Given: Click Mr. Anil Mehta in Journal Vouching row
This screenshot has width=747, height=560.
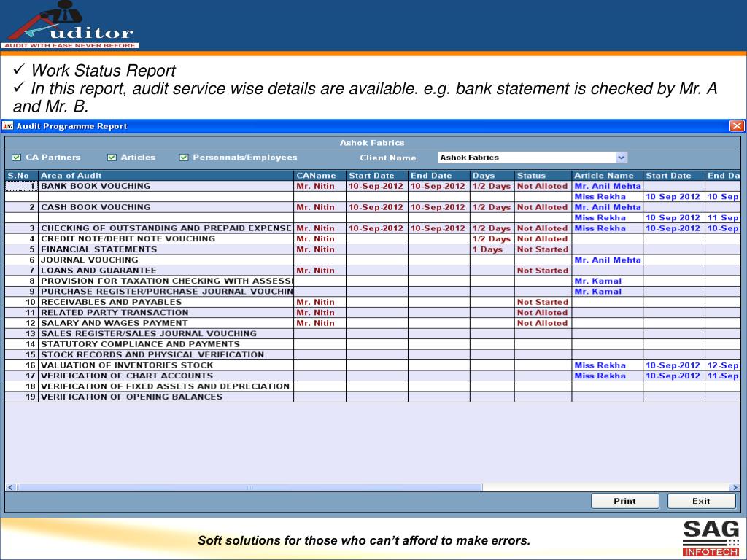Looking at the screenshot, I should click(608, 260).
